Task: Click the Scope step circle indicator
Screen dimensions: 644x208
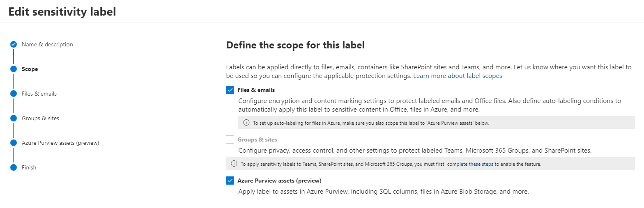Action: (14, 69)
